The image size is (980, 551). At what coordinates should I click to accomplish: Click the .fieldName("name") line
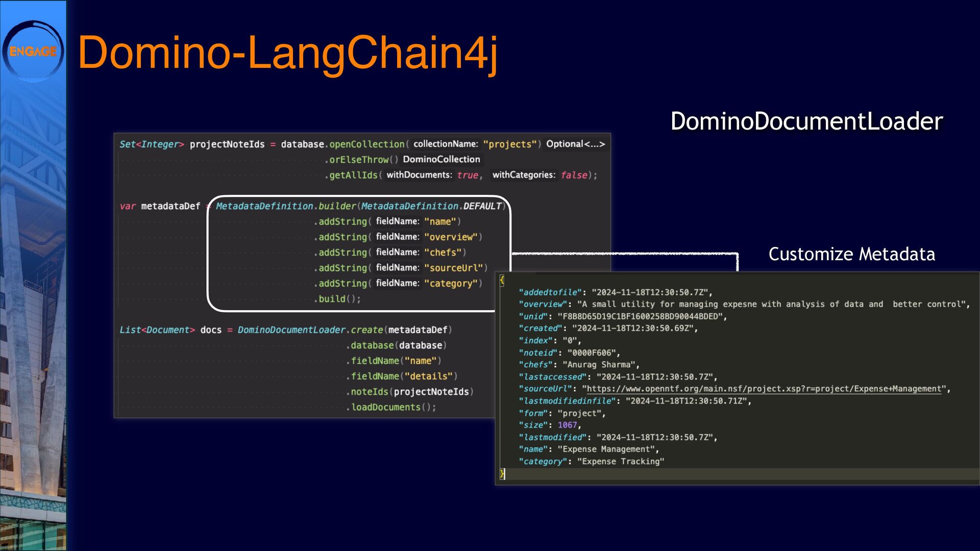click(394, 361)
